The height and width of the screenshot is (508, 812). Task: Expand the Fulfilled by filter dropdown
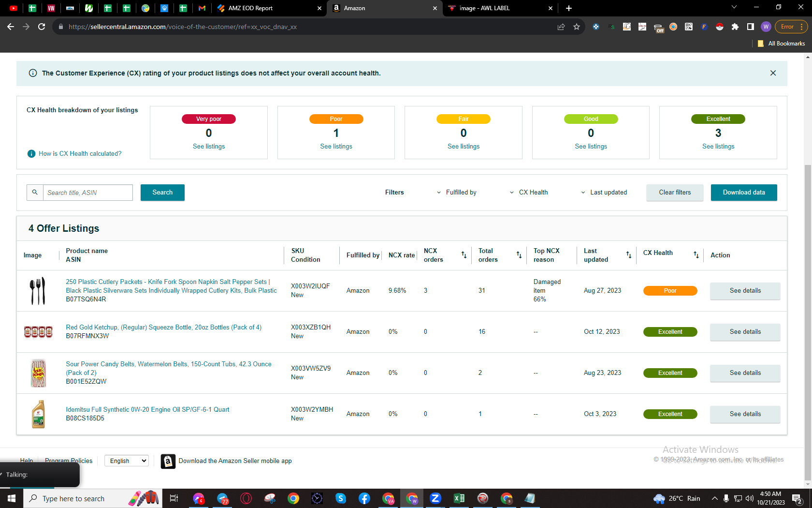click(456, 193)
